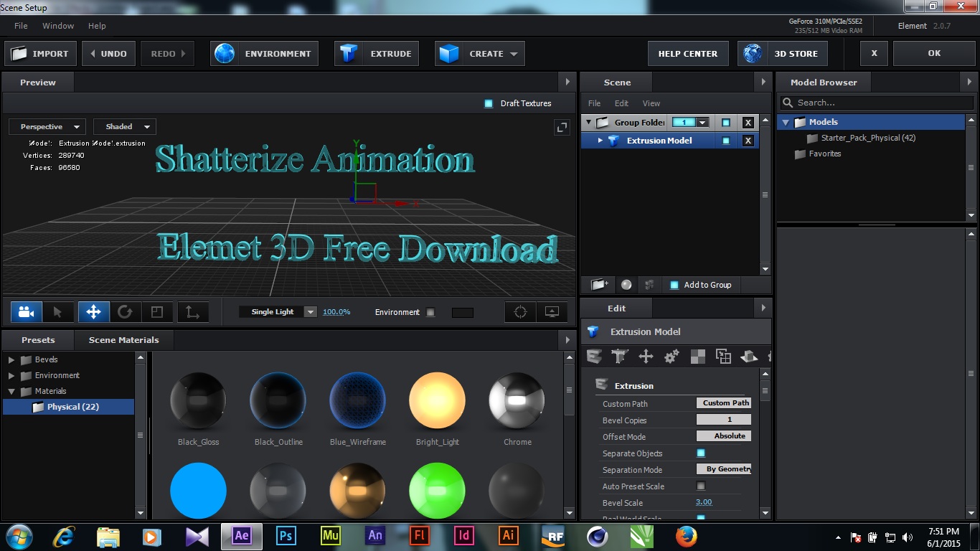980x551 pixels.
Task: Toggle the Auto Preset Scale checkbox
Action: (x=701, y=486)
